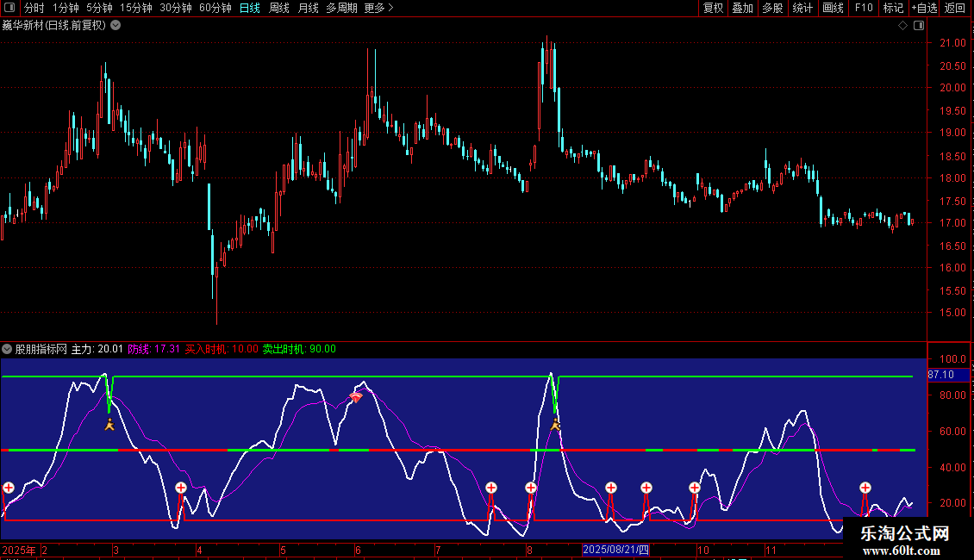This screenshot has height=560, width=974.
Task: Click the plus buy marker at chart's left edge
Action: [9, 488]
